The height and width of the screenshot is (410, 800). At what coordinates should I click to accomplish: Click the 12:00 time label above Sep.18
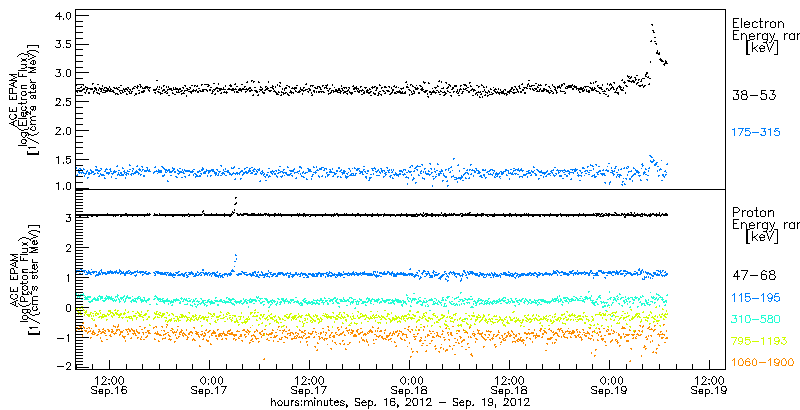pos(509,380)
